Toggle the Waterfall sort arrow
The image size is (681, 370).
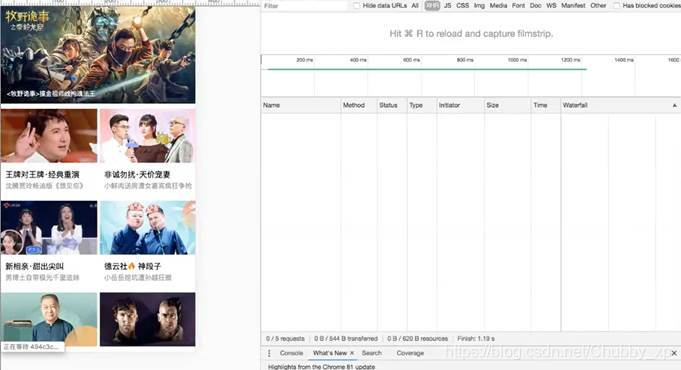pos(674,106)
